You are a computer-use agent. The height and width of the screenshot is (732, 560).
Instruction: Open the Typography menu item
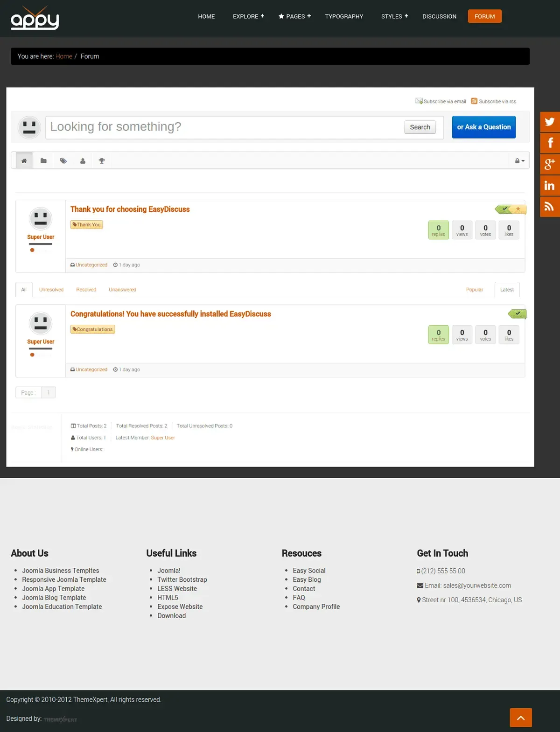pos(344,16)
